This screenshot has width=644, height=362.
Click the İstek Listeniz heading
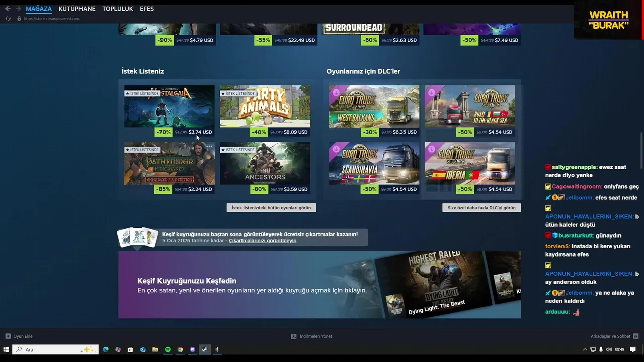[x=142, y=71]
